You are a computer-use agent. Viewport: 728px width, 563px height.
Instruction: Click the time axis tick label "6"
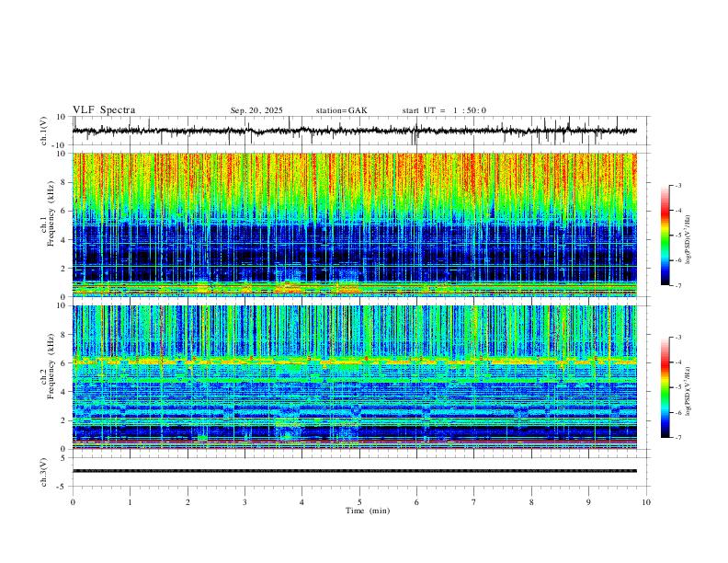click(416, 502)
